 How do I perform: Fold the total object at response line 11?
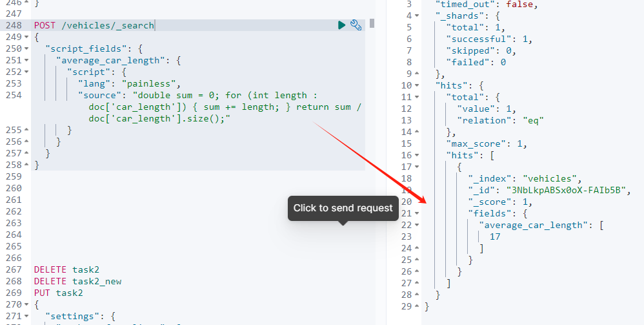[417, 97]
